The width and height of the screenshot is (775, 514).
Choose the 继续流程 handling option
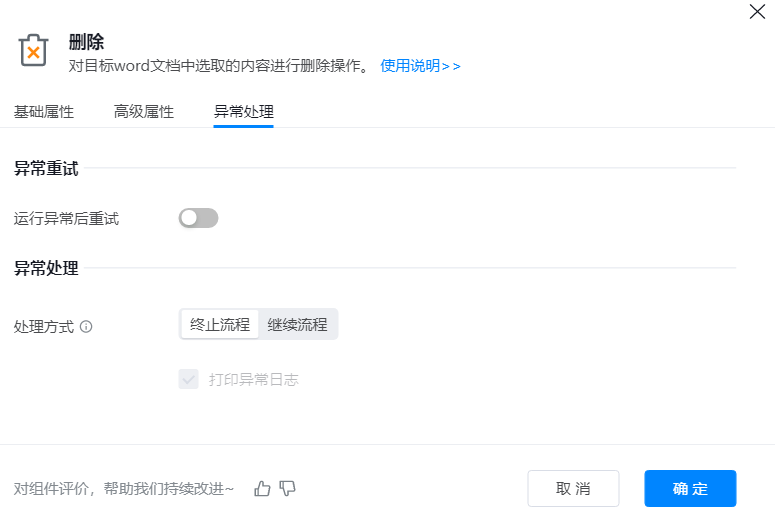[x=298, y=325]
